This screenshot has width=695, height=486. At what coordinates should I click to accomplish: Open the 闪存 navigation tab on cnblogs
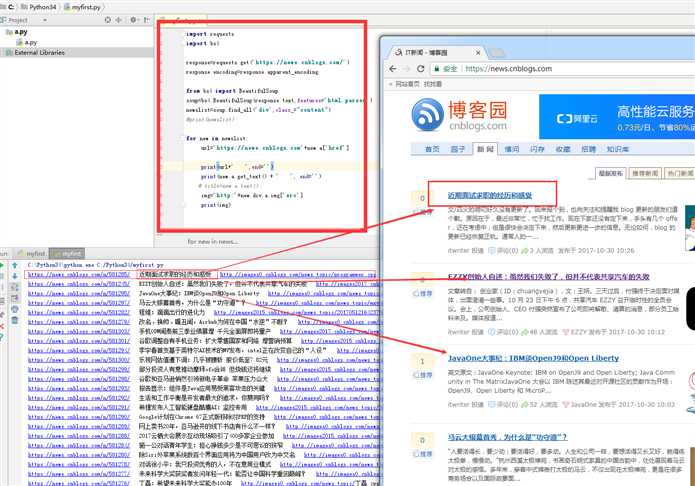pyautogui.click(x=537, y=149)
